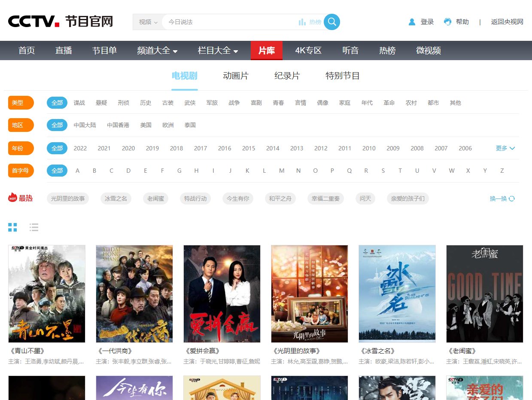Filter region by 中国香港
The width and height of the screenshot is (532, 400).
point(118,125)
